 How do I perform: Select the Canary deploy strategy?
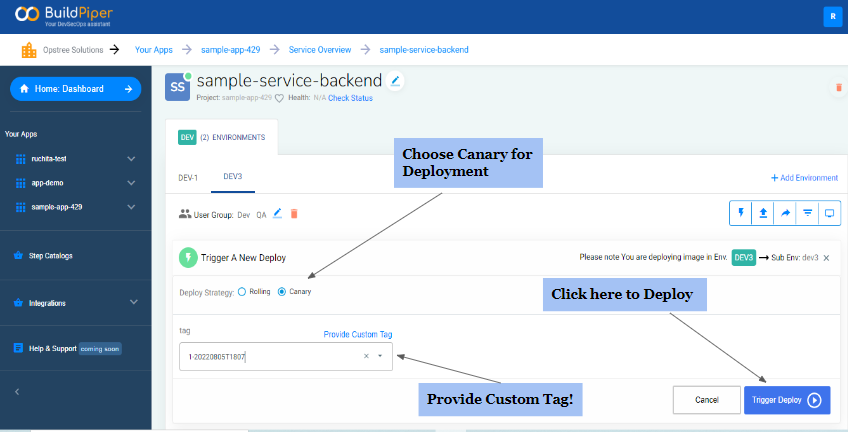[x=282, y=291]
